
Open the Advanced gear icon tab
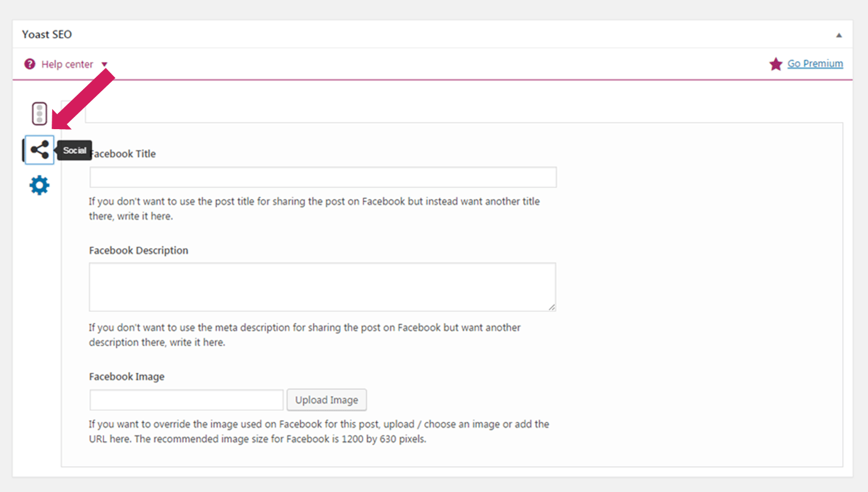tap(40, 186)
